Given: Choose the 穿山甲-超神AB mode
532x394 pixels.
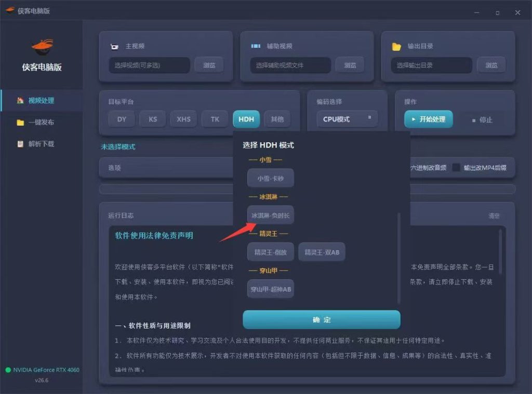Looking at the screenshot, I should coord(270,289).
